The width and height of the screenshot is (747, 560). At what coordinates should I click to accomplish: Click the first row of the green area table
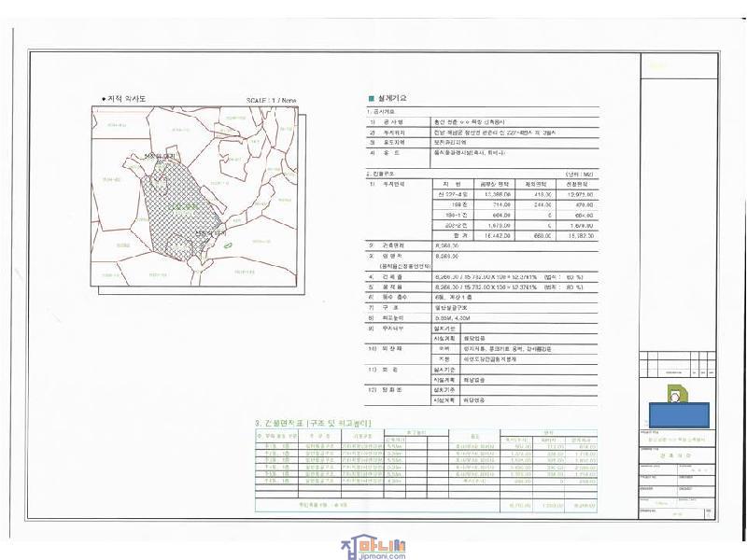click(x=430, y=447)
